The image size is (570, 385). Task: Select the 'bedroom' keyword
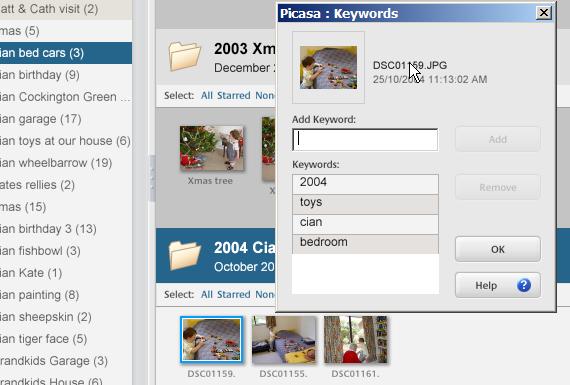click(365, 244)
